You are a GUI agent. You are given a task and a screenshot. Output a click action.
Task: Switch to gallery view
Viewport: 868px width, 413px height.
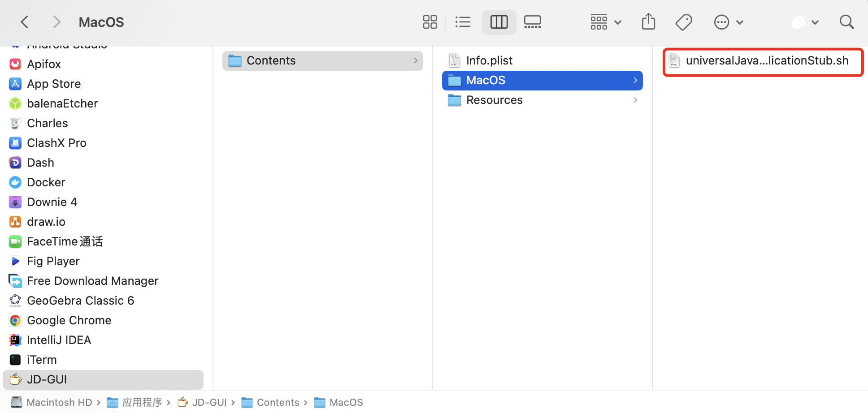tap(533, 22)
